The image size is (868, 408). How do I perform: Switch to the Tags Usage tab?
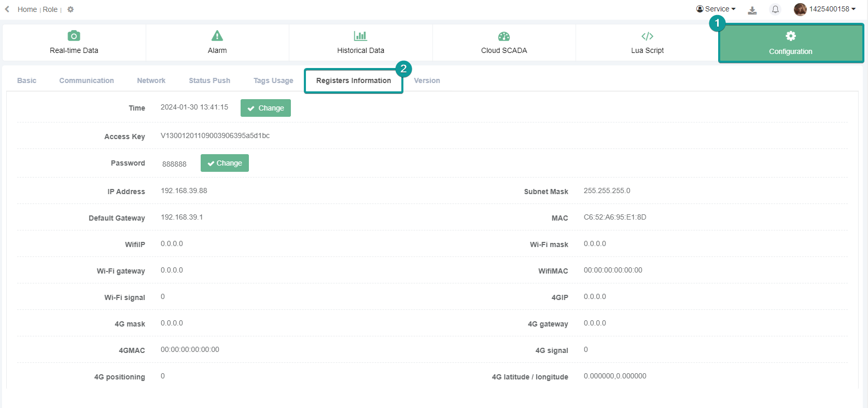point(273,80)
